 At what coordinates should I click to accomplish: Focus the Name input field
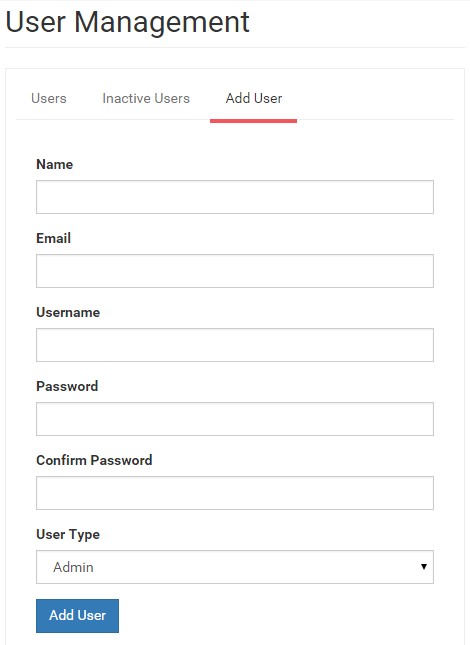pos(235,197)
